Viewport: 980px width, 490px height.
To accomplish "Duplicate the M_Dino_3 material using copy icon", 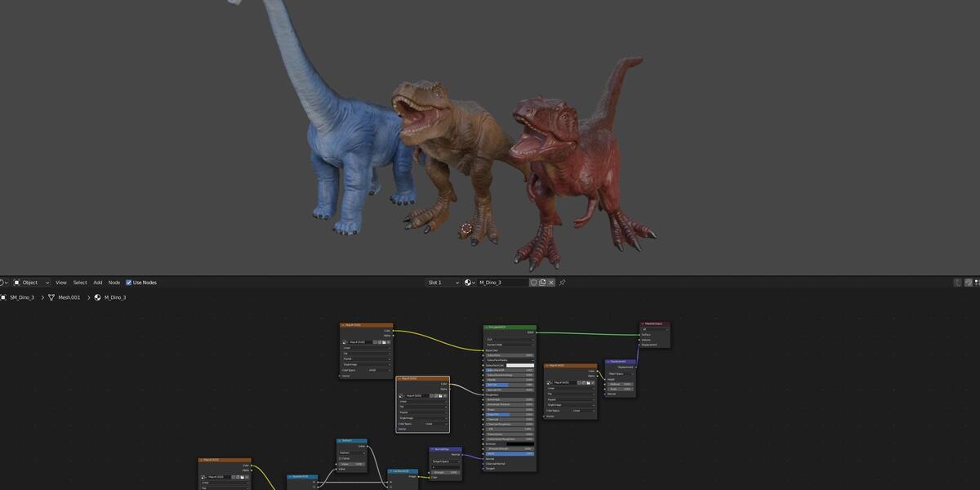I will [x=542, y=283].
